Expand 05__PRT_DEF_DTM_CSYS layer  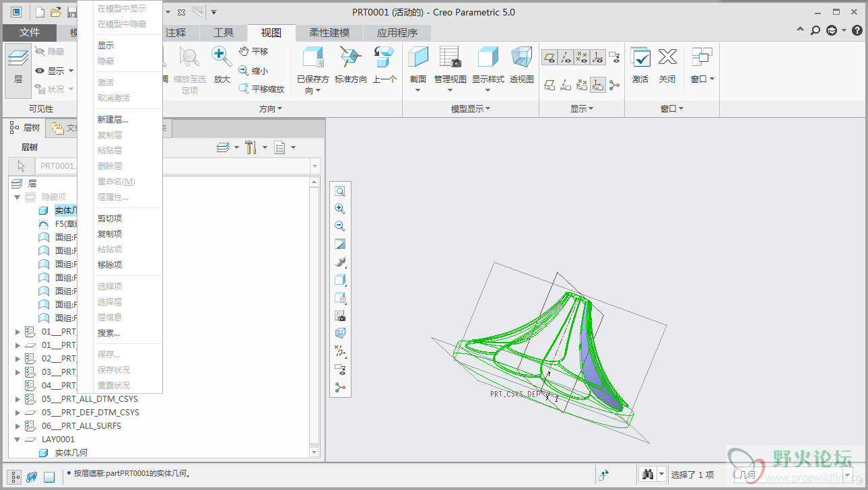(18, 412)
